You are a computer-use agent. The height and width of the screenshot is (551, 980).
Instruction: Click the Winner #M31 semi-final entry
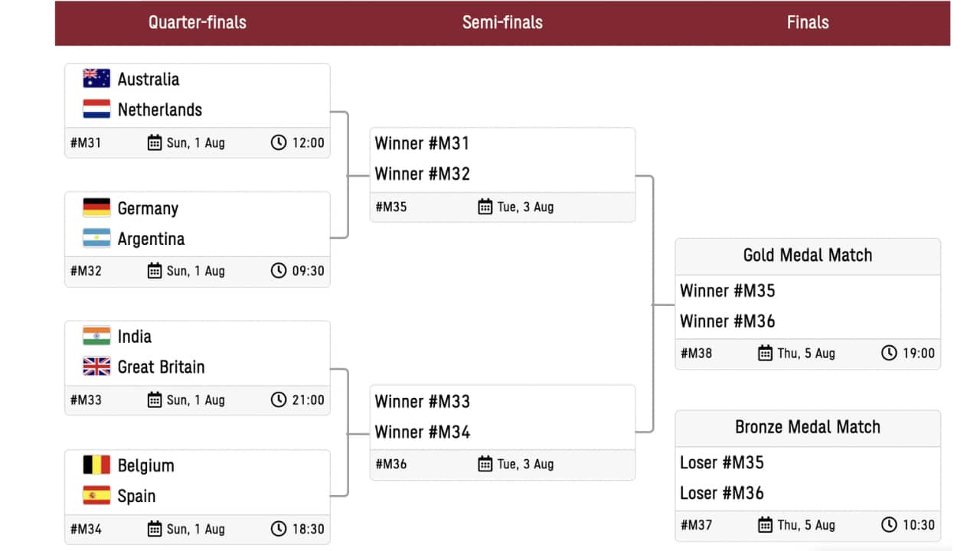click(x=422, y=143)
